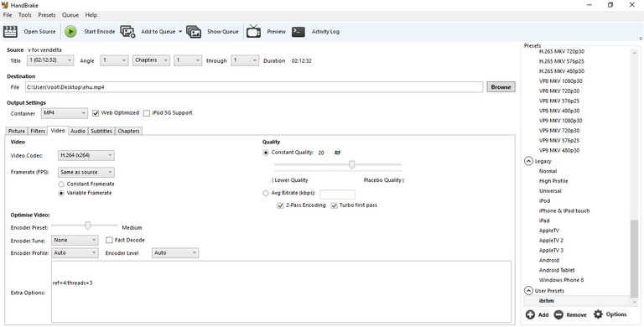This screenshot has width=644, height=327.
Task: Open the start chapter dropdown
Action: 188,60
